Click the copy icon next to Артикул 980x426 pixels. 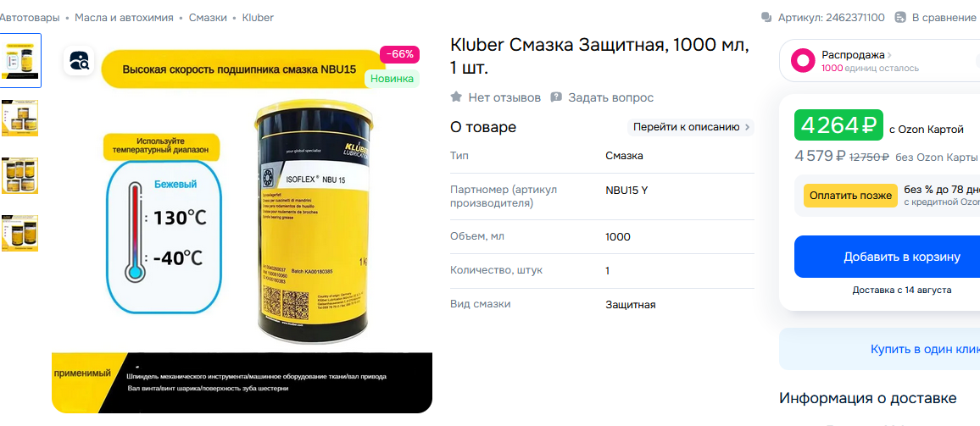pyautogui.click(x=766, y=18)
